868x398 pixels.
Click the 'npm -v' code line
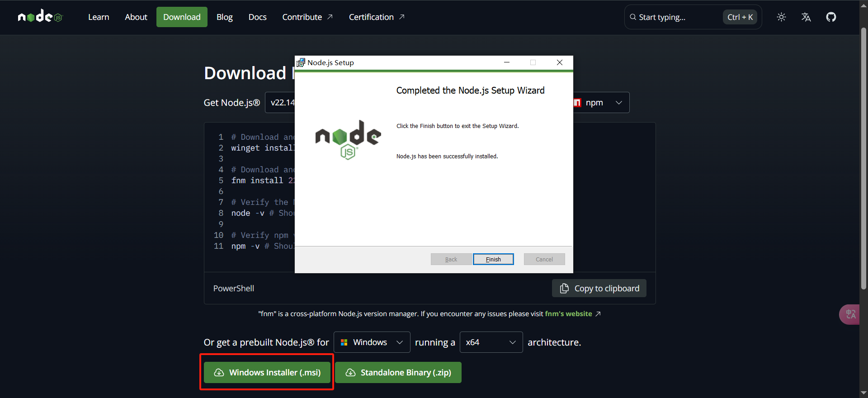[x=263, y=246]
